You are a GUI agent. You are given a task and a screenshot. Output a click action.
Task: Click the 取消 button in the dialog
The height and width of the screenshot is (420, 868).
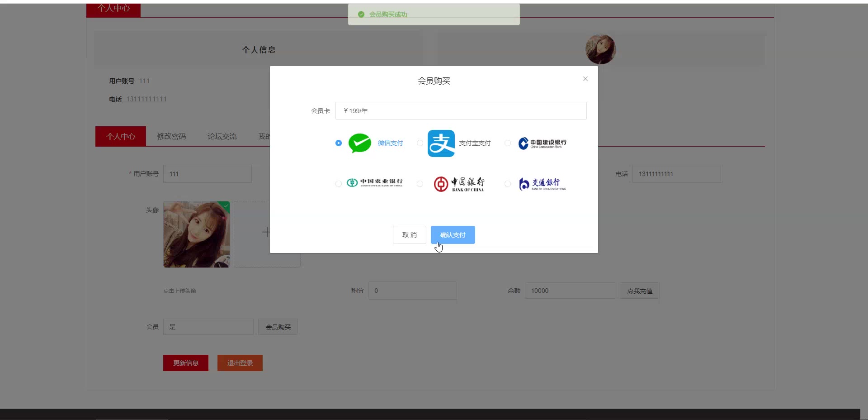coord(410,235)
